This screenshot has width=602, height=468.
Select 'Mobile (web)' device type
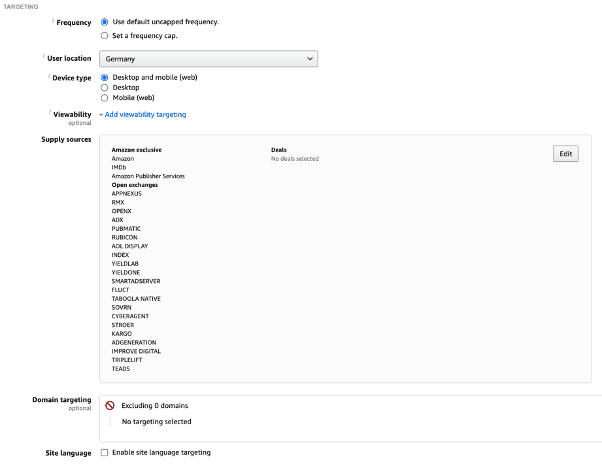105,98
